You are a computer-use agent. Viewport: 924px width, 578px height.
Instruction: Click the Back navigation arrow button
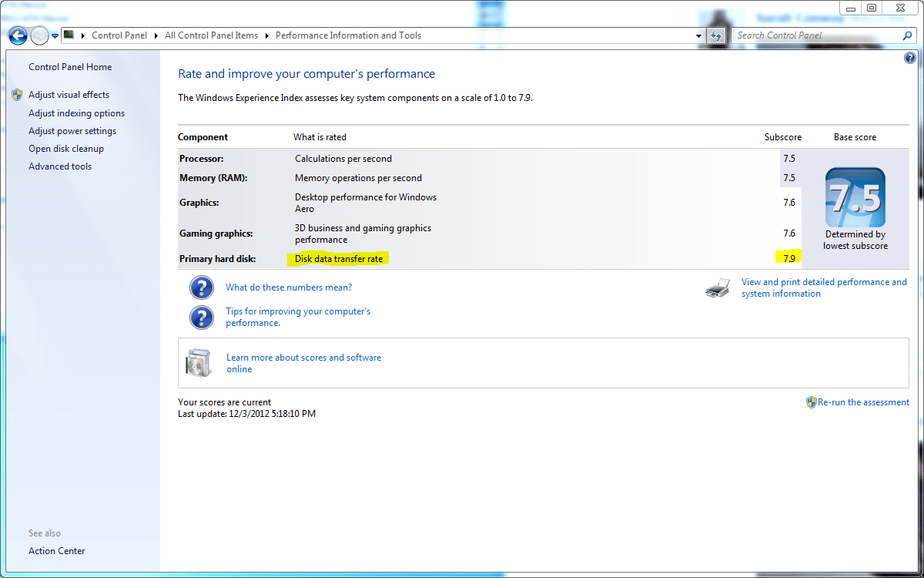(18, 35)
